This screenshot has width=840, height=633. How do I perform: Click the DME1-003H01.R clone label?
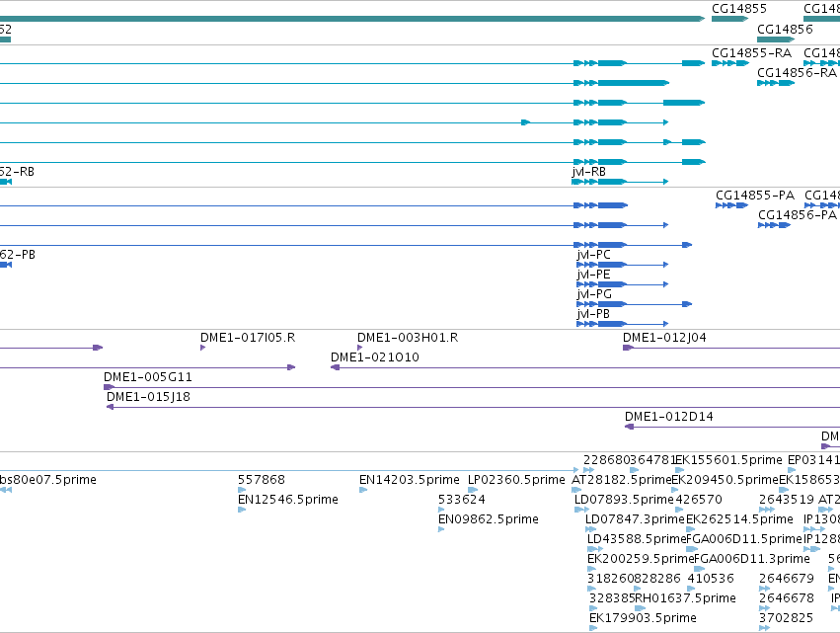point(408,338)
